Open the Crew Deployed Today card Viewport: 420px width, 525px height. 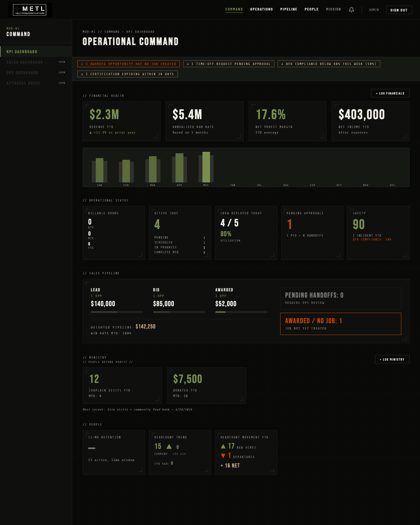point(246,233)
